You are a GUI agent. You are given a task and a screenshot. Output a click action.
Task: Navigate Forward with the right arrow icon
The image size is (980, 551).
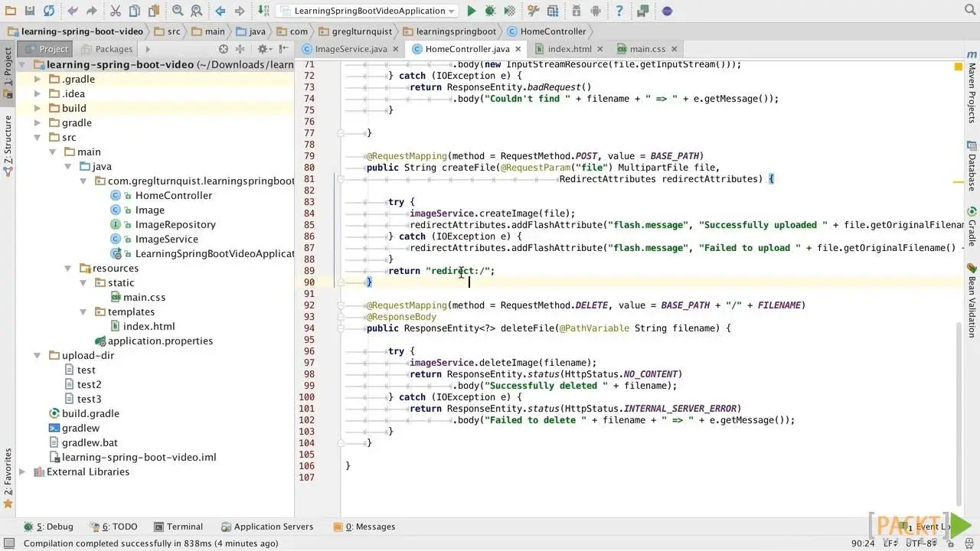[240, 11]
